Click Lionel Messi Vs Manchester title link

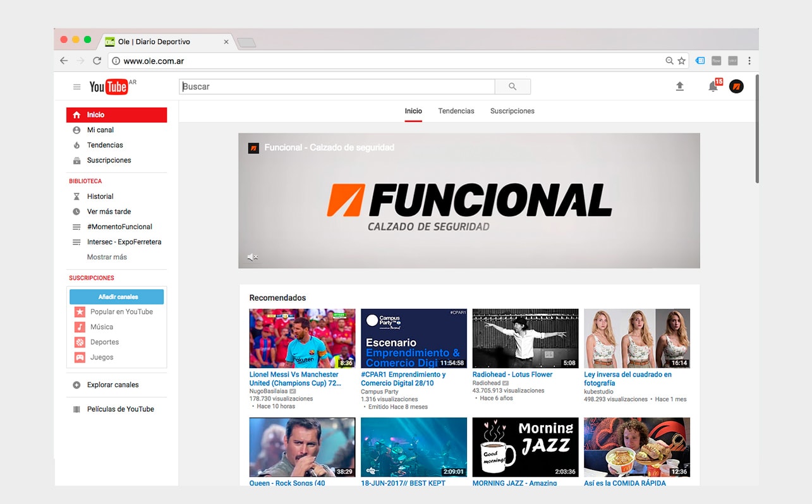[295, 379]
